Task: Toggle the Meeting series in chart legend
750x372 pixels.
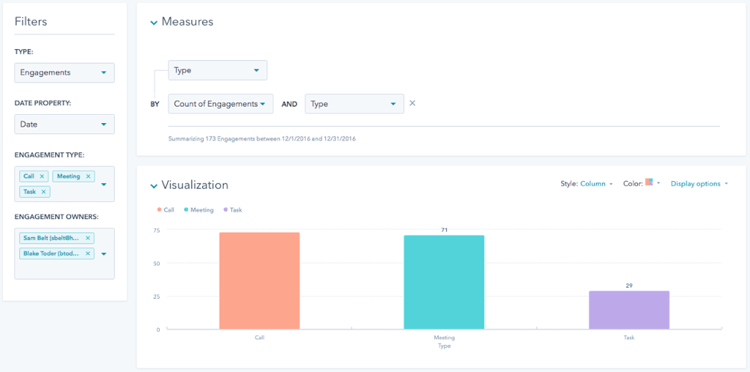Action: click(x=199, y=209)
